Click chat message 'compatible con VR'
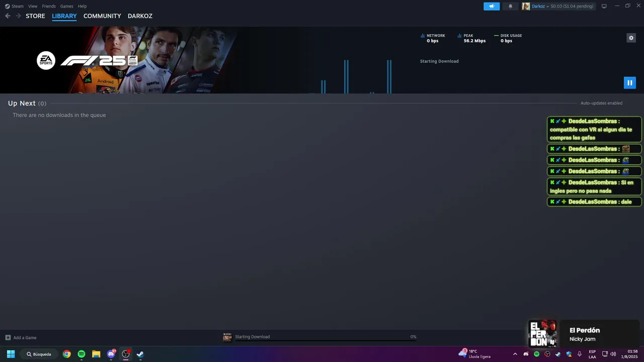Screen dimensions: 644x362 click(x=594, y=129)
